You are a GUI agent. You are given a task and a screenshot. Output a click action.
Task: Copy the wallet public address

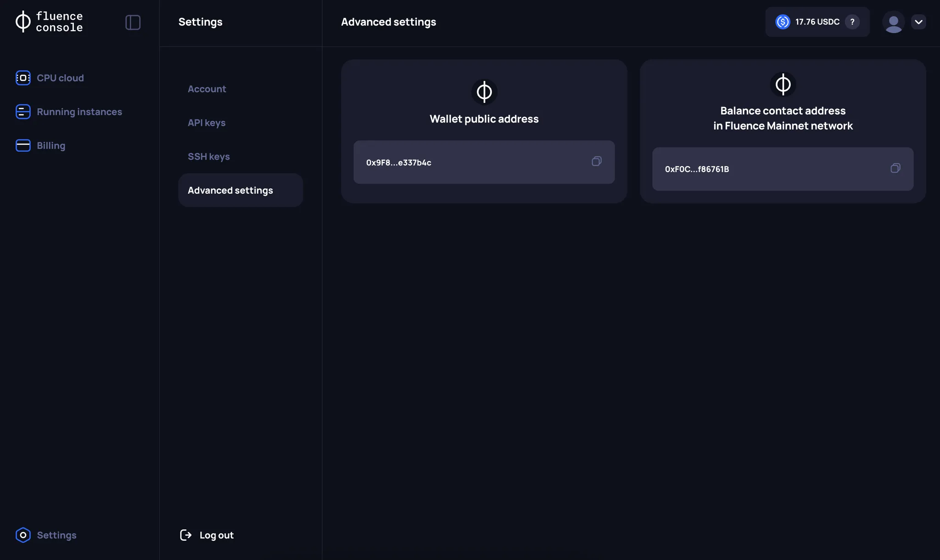[x=596, y=162]
